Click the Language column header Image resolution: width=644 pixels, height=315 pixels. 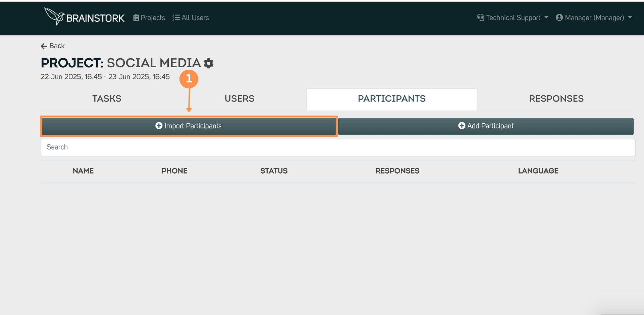(x=538, y=171)
